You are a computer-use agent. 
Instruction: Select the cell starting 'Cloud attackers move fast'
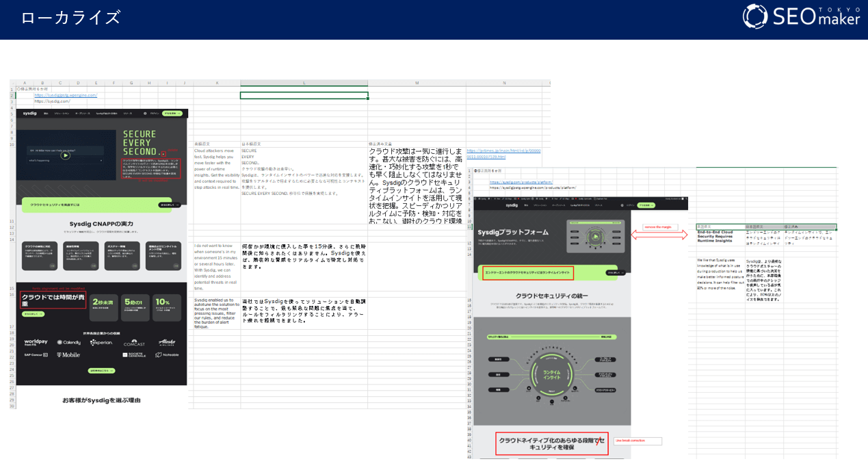click(x=217, y=185)
